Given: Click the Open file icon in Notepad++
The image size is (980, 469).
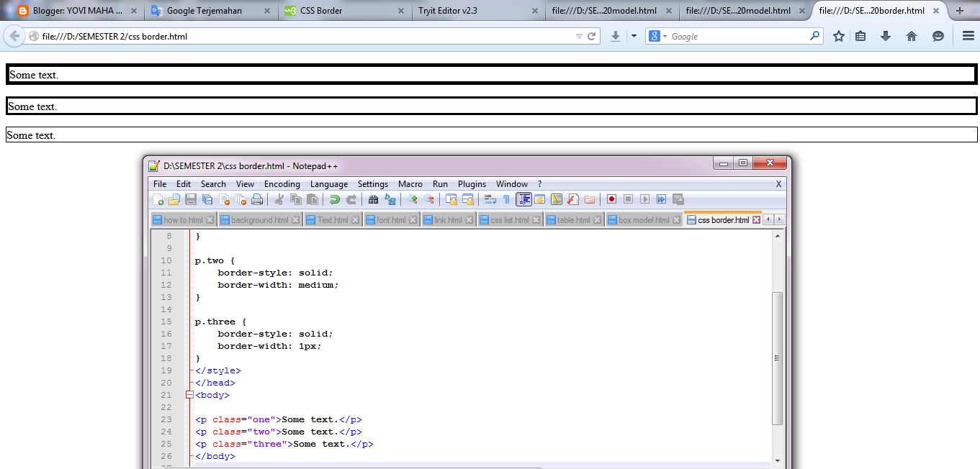Looking at the screenshot, I should [174, 199].
